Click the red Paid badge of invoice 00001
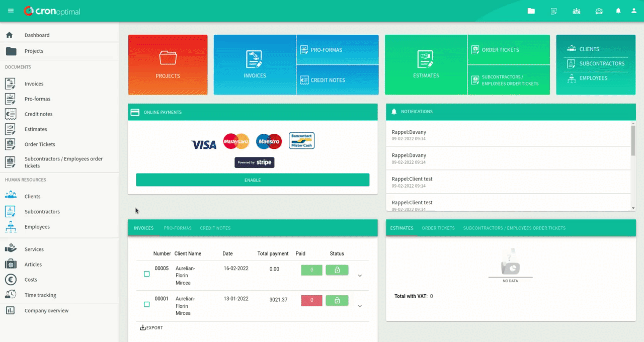644x342 pixels. (311, 300)
